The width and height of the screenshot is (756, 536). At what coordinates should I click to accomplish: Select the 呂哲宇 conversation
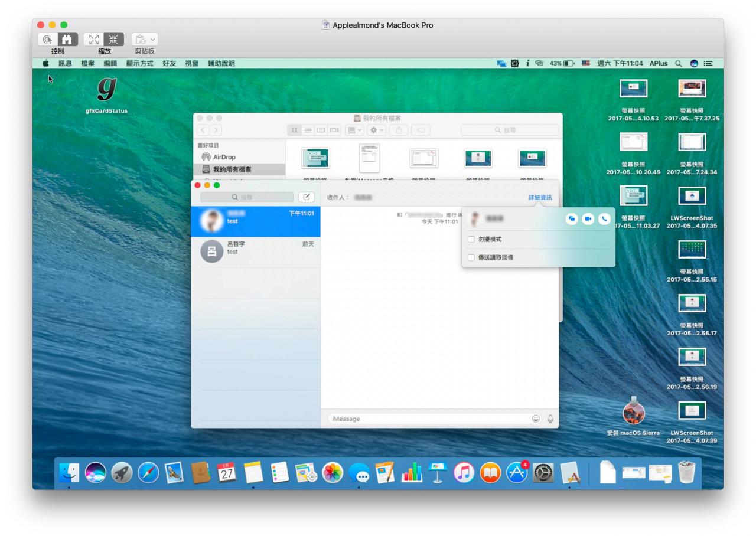tap(256, 251)
